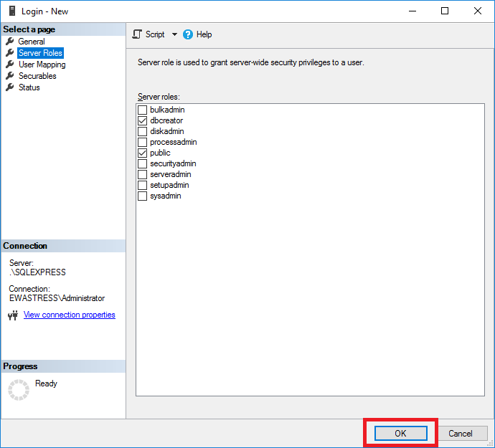495x448 pixels.
Task: Check the bulkadmin role box
Action: (142, 110)
